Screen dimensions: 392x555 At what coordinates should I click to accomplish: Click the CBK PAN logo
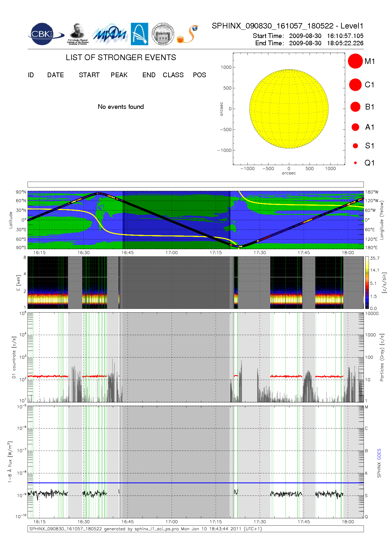[45, 34]
